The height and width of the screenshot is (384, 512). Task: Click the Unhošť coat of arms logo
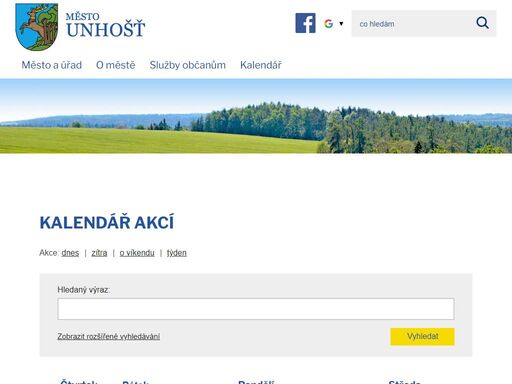pos(37,27)
